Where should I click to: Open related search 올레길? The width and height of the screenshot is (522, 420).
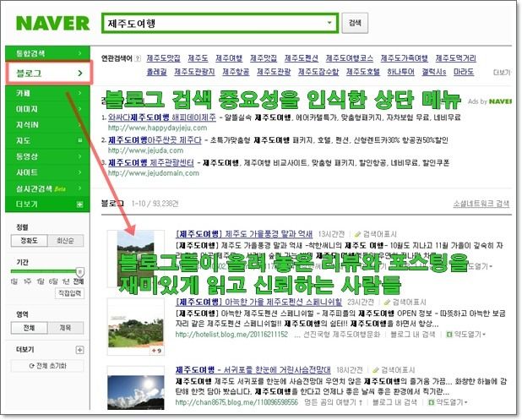[x=156, y=72]
